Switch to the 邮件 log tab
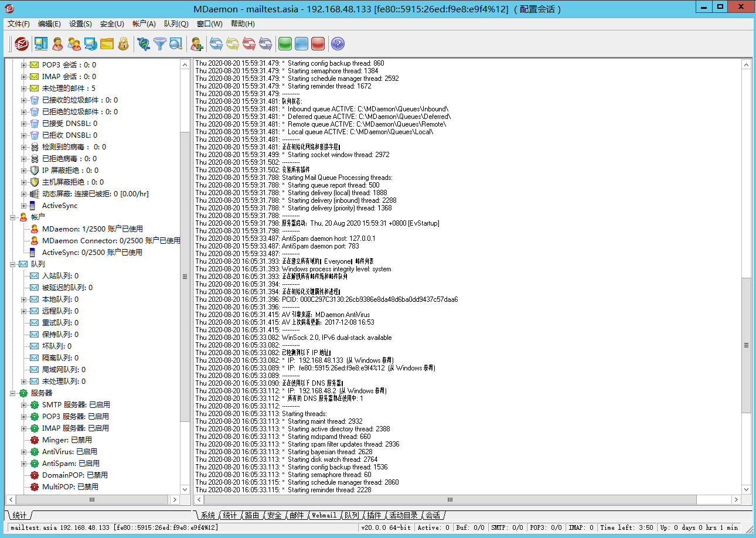The height and width of the screenshot is (538, 756). 297,515
